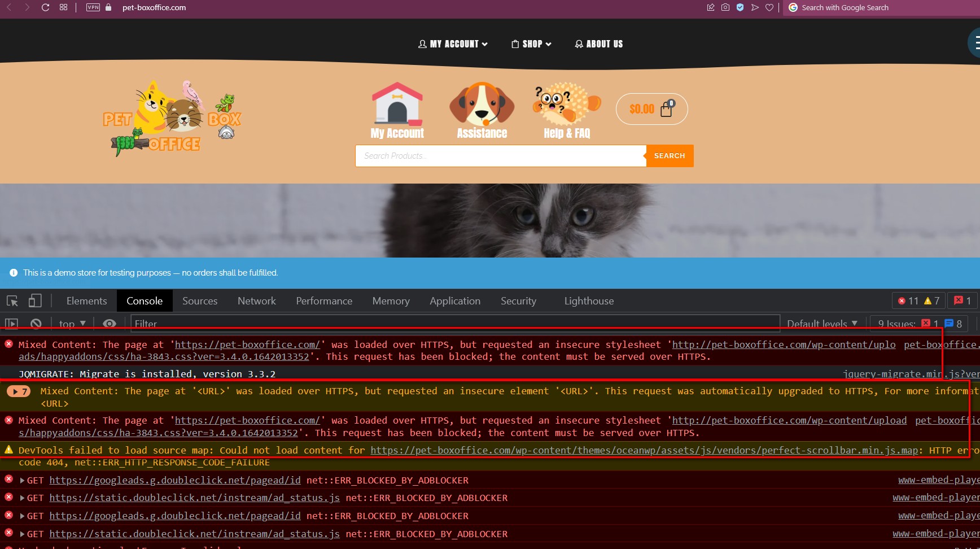
Task: Toggle the live expression eye icon
Action: pyautogui.click(x=110, y=324)
